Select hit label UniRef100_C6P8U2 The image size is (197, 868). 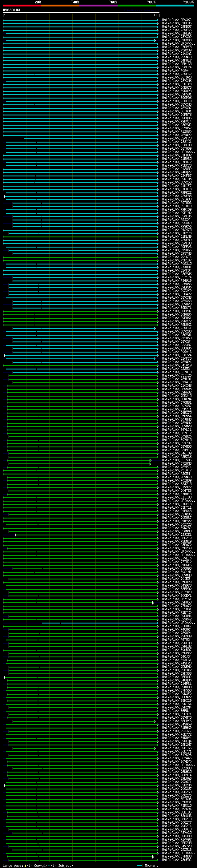[x=177, y=677]
